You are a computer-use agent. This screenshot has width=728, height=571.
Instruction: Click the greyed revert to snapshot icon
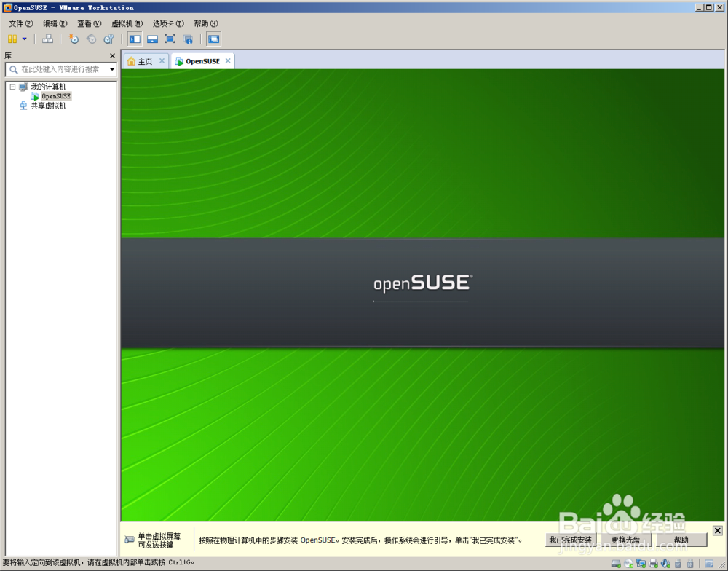[92, 39]
